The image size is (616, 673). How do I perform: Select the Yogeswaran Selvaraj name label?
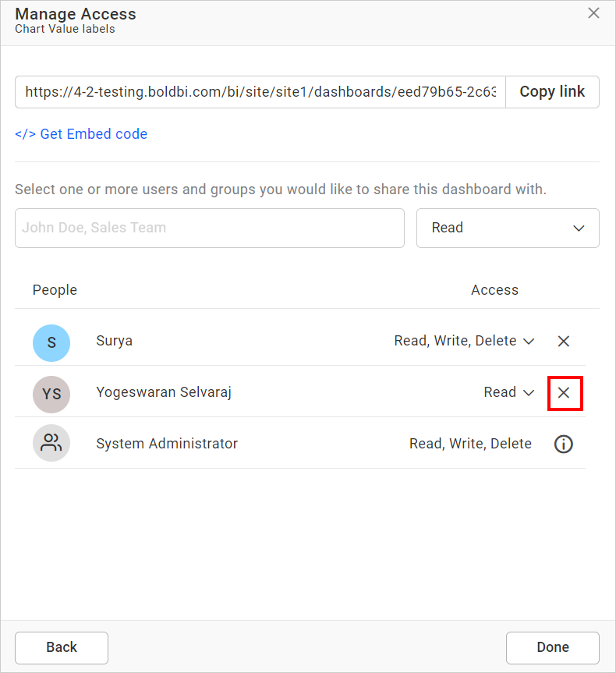tap(164, 392)
